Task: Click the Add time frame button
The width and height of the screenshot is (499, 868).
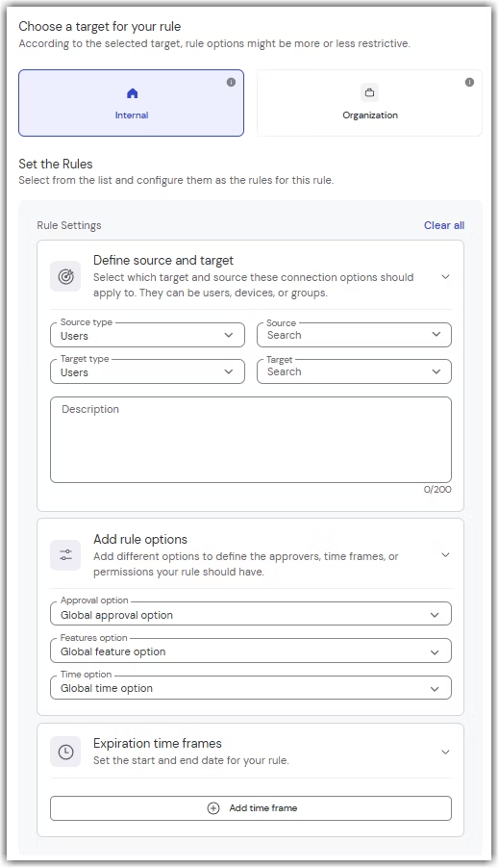Action: (251, 808)
